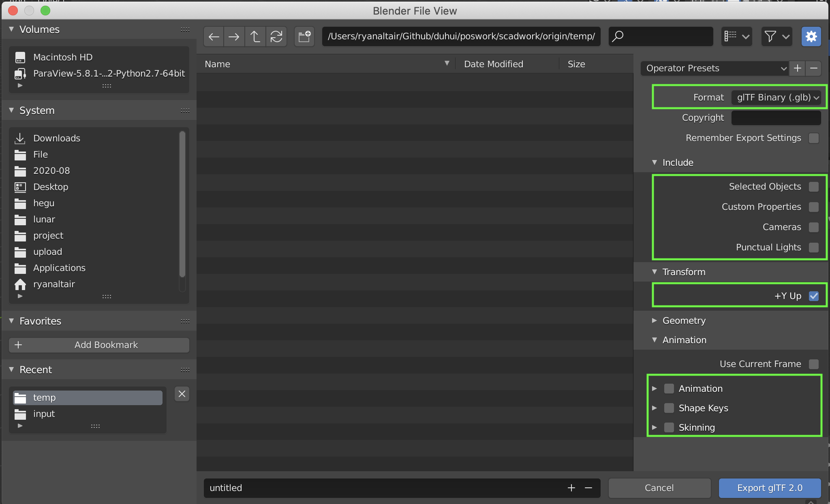This screenshot has width=830, height=504.
Task: Toggle the options region gear icon
Action: tap(811, 37)
